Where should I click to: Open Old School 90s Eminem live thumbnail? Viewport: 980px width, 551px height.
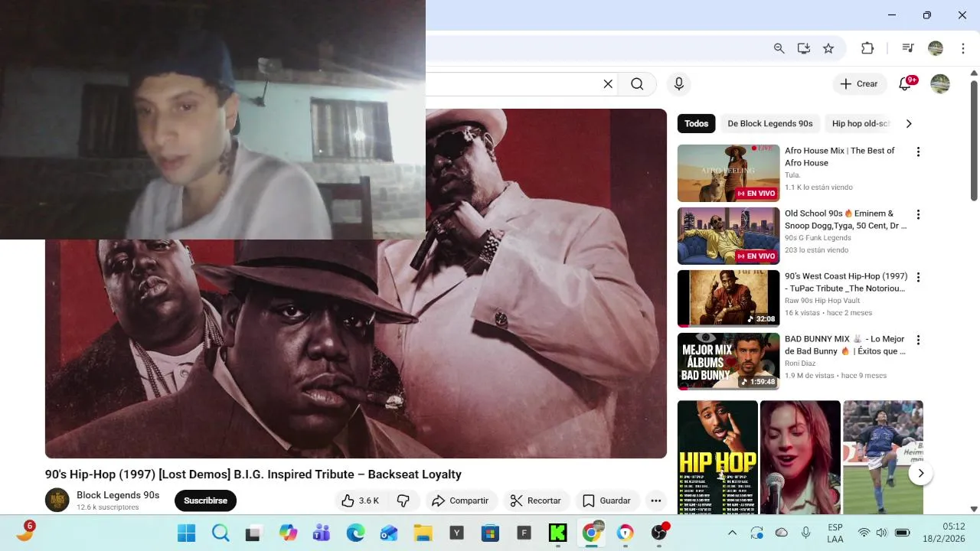tap(728, 236)
